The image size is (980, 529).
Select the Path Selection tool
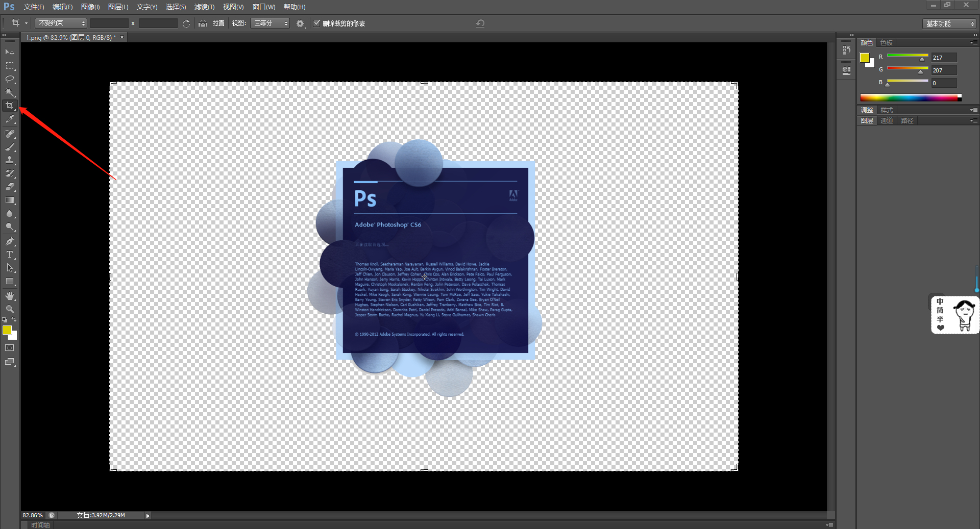tap(10, 268)
